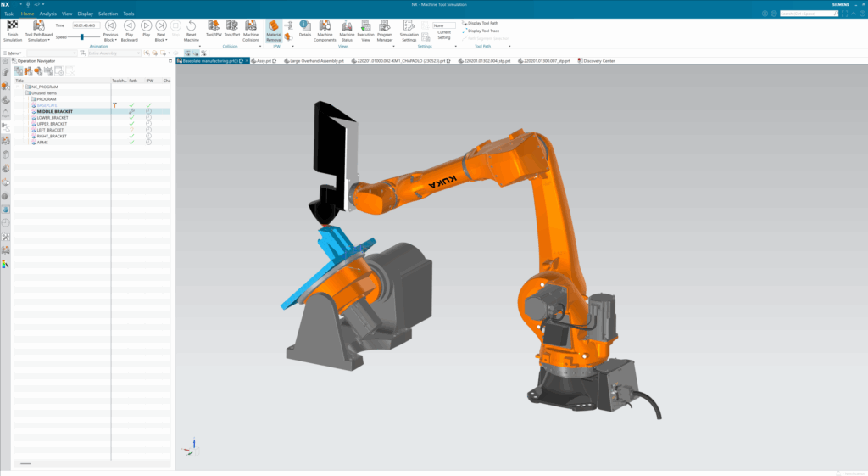Click the Finish Simulation checkered flag icon
Image resolution: width=868 pixels, height=476 pixels.
[13, 26]
